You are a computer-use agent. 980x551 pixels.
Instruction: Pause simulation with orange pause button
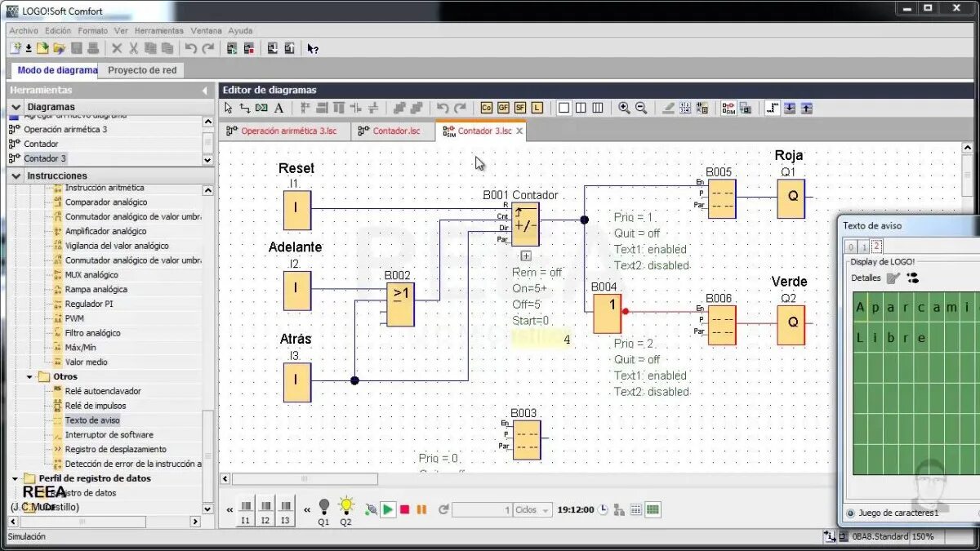421,509
